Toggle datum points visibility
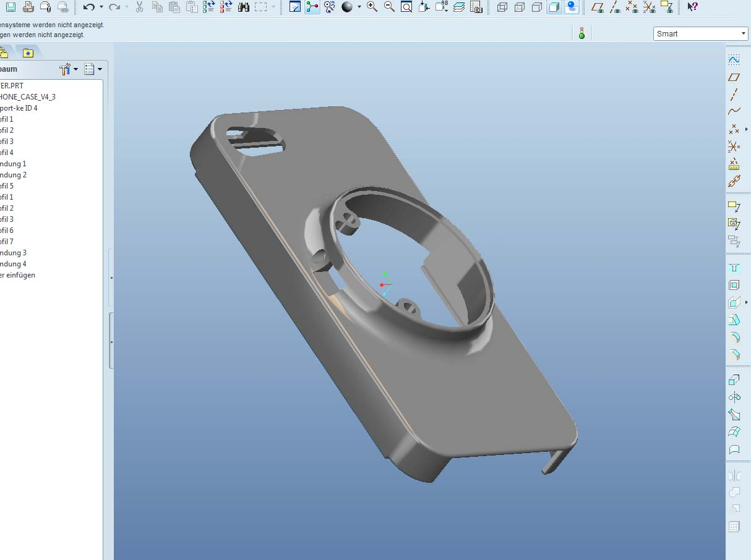Image resolution: width=751 pixels, height=560 pixels. pos(632,7)
